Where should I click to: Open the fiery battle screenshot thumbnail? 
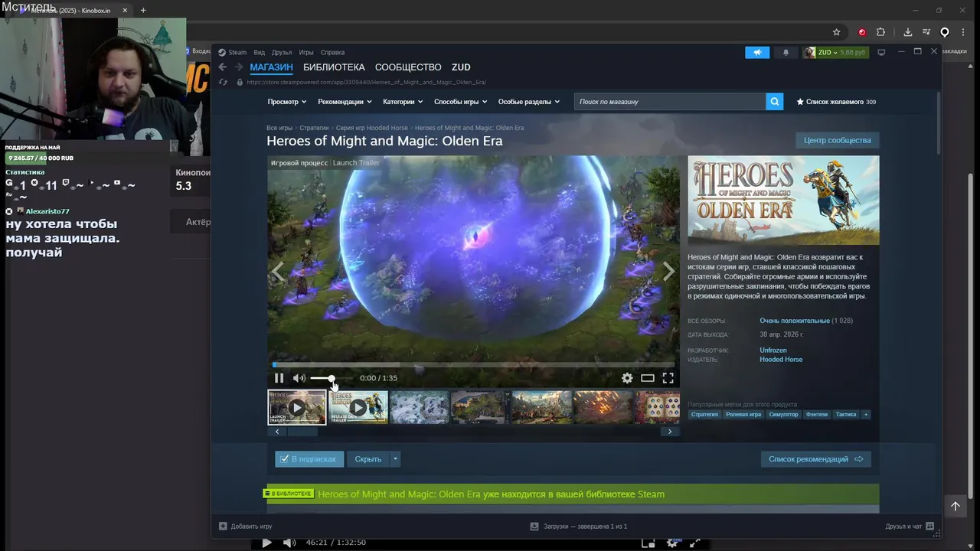(x=603, y=407)
